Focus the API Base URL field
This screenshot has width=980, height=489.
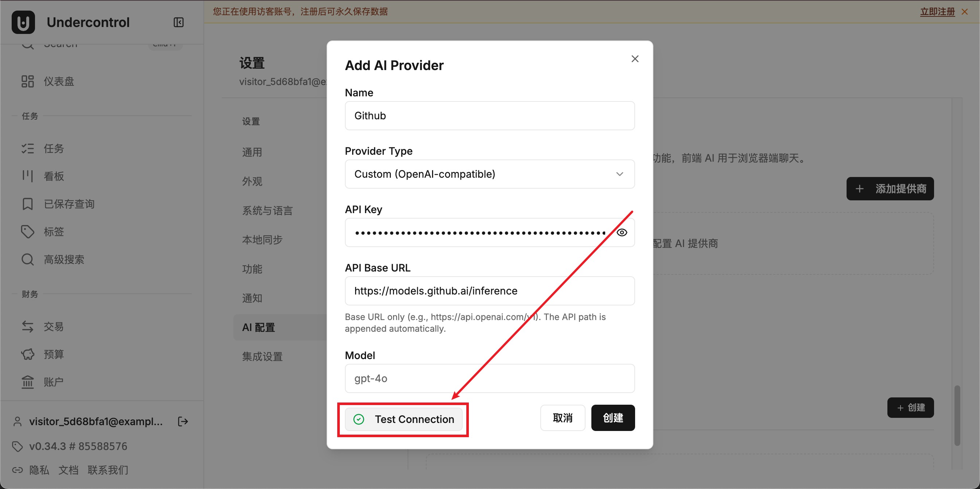coord(490,291)
